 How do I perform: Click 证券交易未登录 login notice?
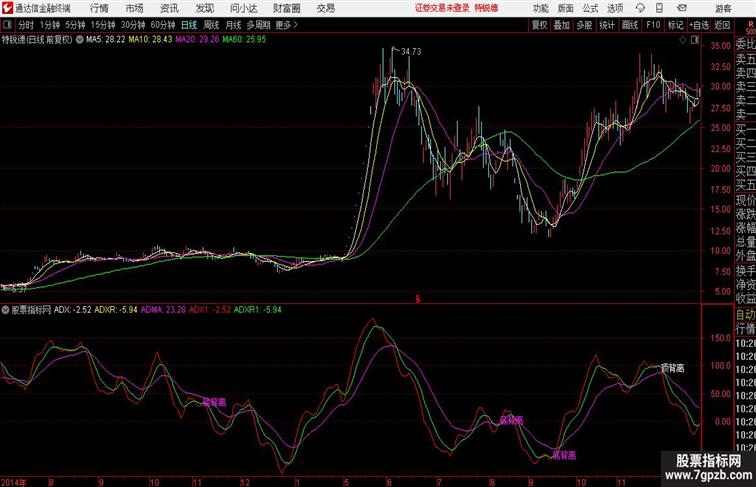(442, 8)
